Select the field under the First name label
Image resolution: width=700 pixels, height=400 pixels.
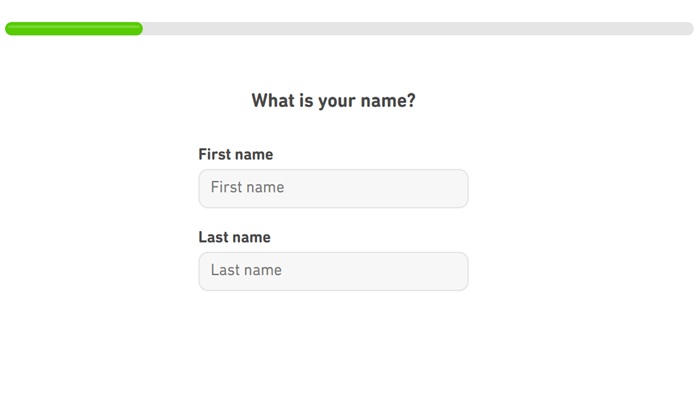[x=333, y=188]
